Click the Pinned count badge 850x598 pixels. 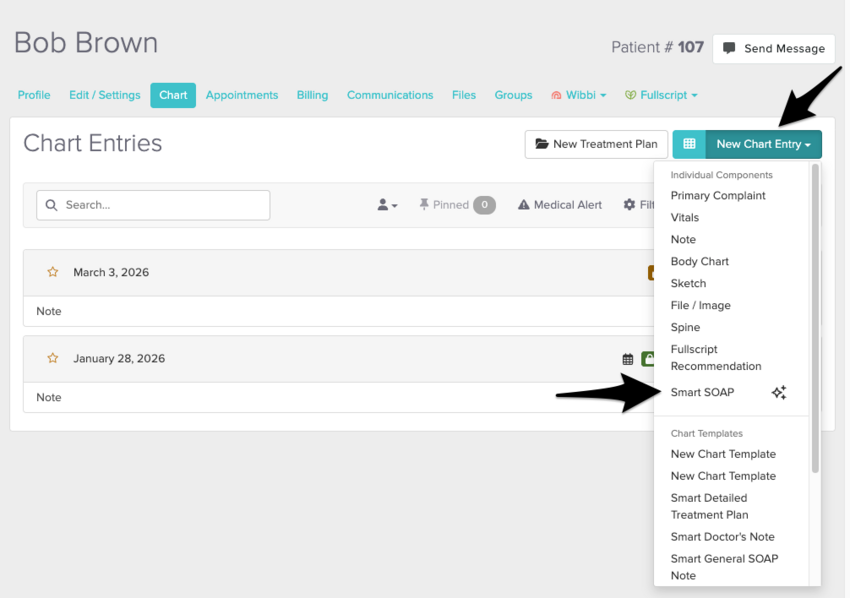coord(484,205)
